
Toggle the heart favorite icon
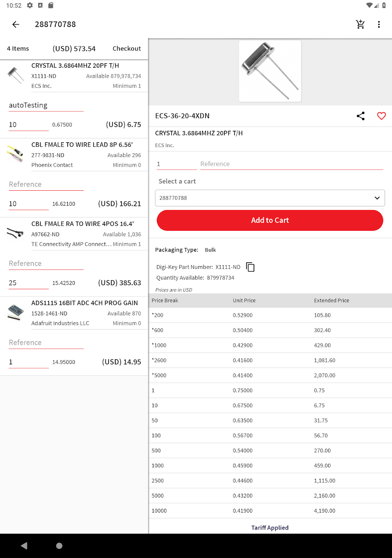(x=381, y=116)
